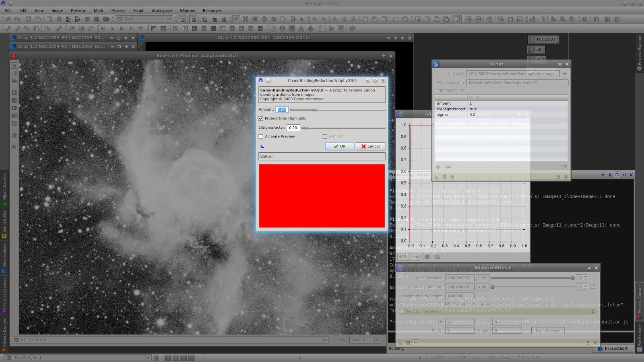Click the 1/SigmaFactor input field

(x=293, y=128)
